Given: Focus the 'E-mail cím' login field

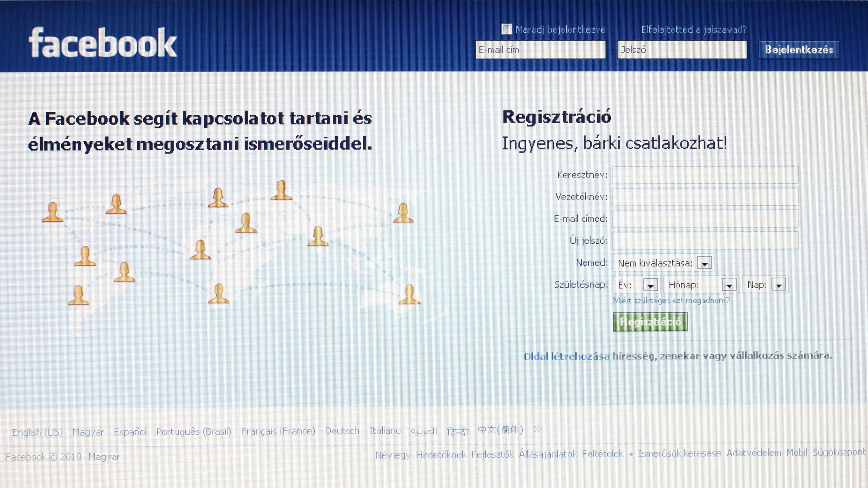Looking at the screenshot, I should [x=541, y=50].
